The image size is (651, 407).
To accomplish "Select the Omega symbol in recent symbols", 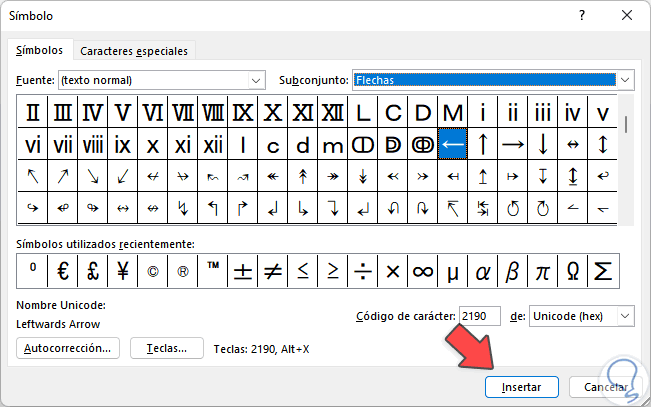I will [573, 271].
